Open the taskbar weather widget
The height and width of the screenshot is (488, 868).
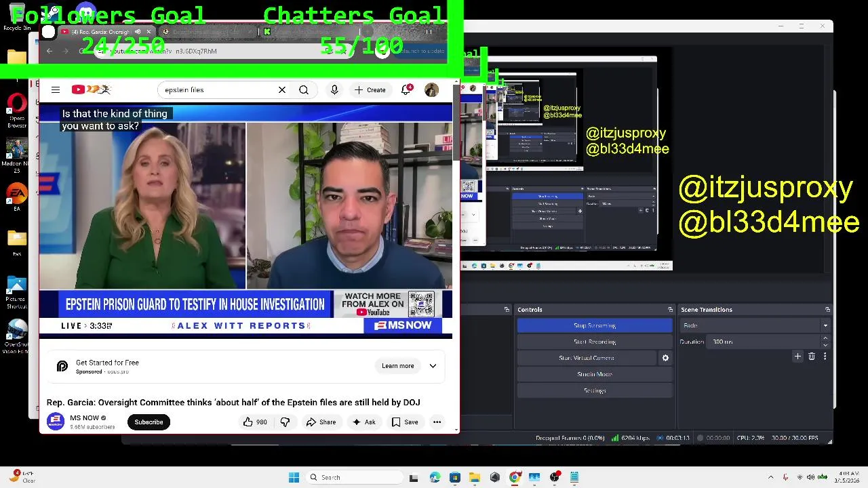[22, 477]
